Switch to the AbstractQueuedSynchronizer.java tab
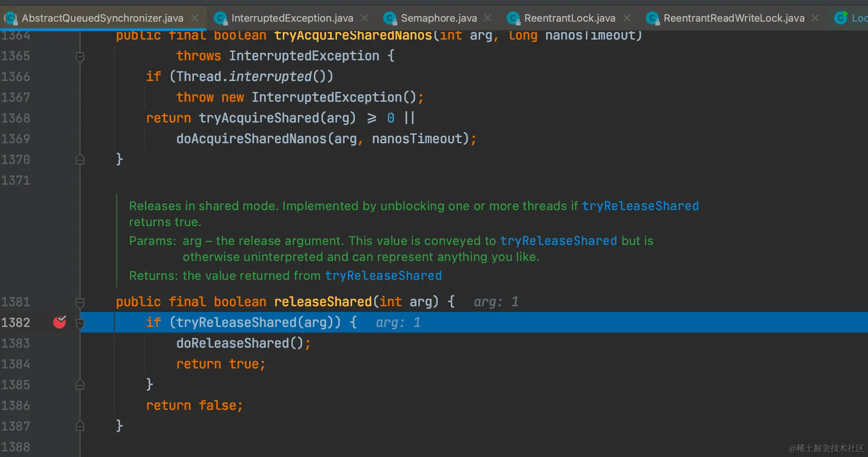868x457 pixels. (102, 18)
